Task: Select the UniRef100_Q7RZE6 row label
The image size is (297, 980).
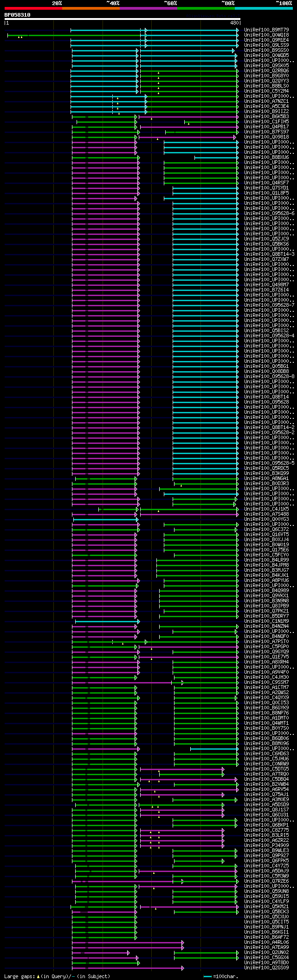Action: [266, 881]
